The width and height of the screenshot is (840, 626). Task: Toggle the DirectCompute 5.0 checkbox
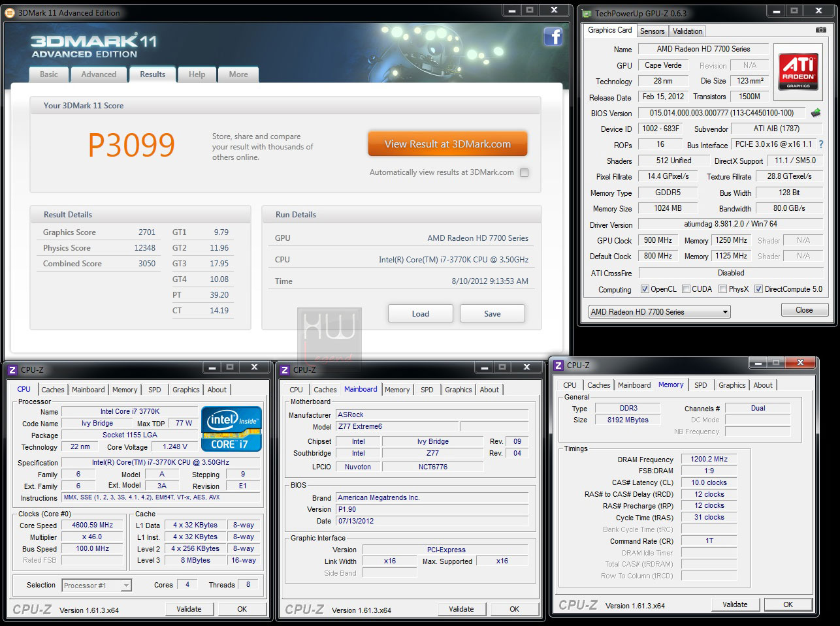tap(758, 289)
